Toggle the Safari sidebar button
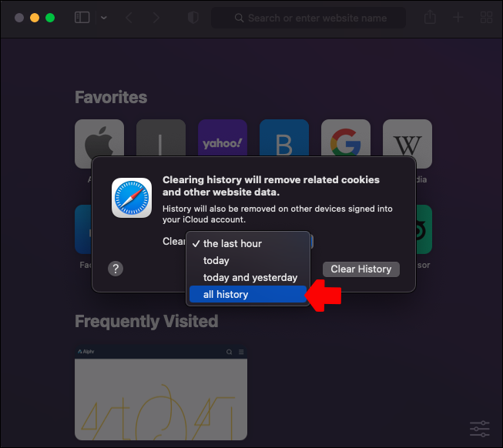The height and width of the screenshot is (448, 503). [x=82, y=18]
